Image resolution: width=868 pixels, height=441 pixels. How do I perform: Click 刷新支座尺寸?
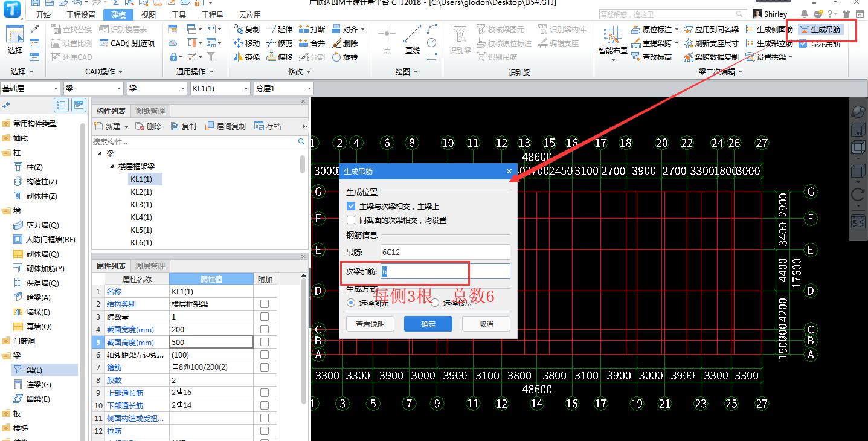pyautogui.click(x=711, y=43)
